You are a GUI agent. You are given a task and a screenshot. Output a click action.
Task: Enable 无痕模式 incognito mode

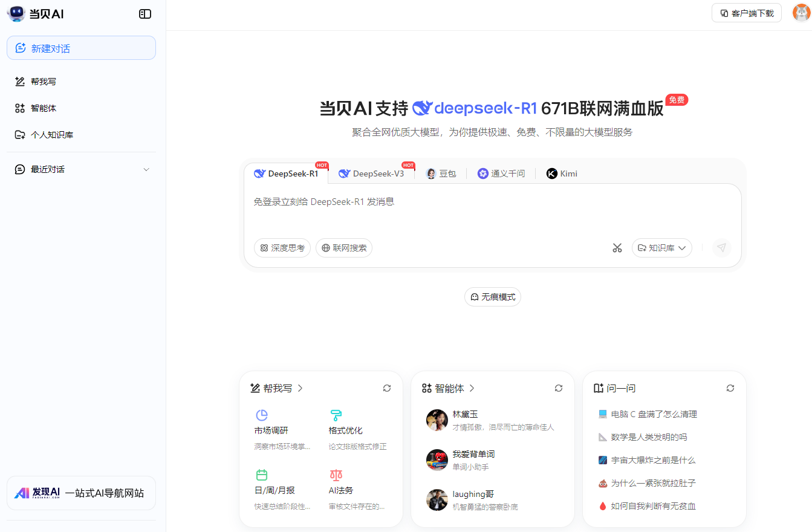point(492,297)
